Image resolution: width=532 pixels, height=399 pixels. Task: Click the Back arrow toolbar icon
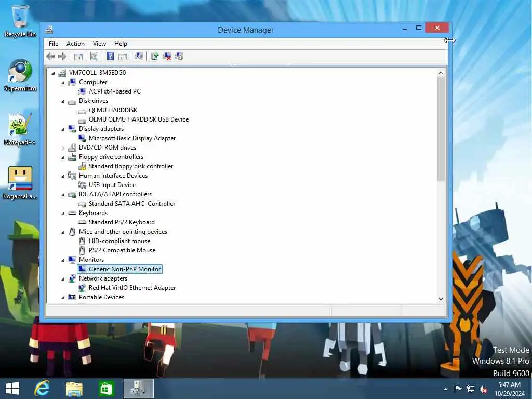[x=50, y=56]
